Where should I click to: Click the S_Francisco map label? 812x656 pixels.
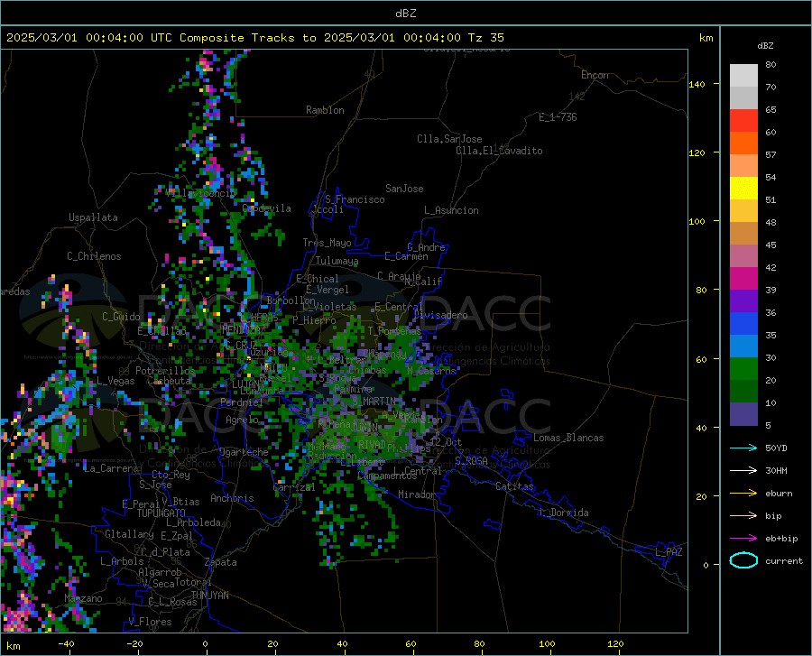[x=355, y=199]
